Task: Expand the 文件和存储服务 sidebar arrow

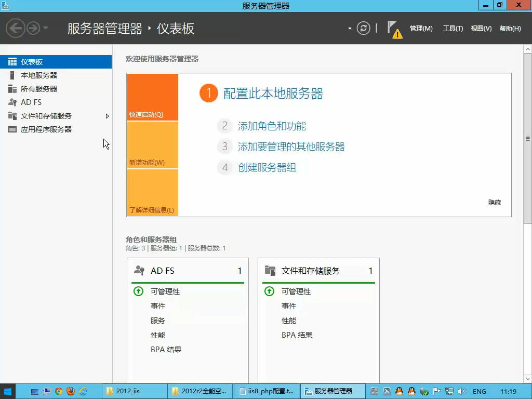Action: 108,116
